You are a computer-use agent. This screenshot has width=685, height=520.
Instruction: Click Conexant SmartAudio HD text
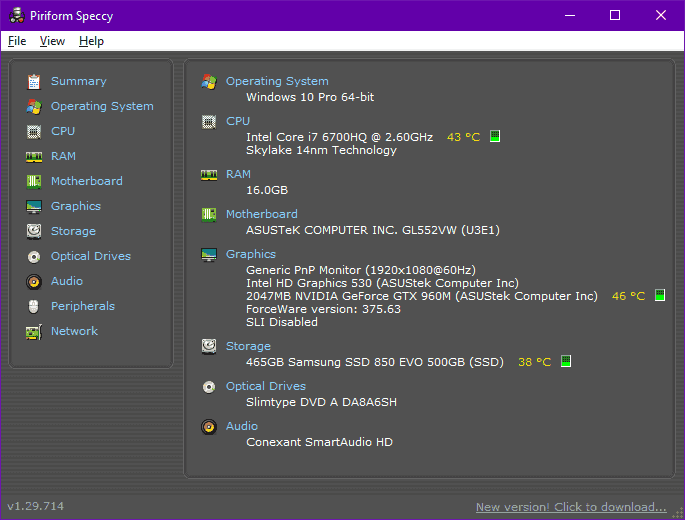[319, 442]
